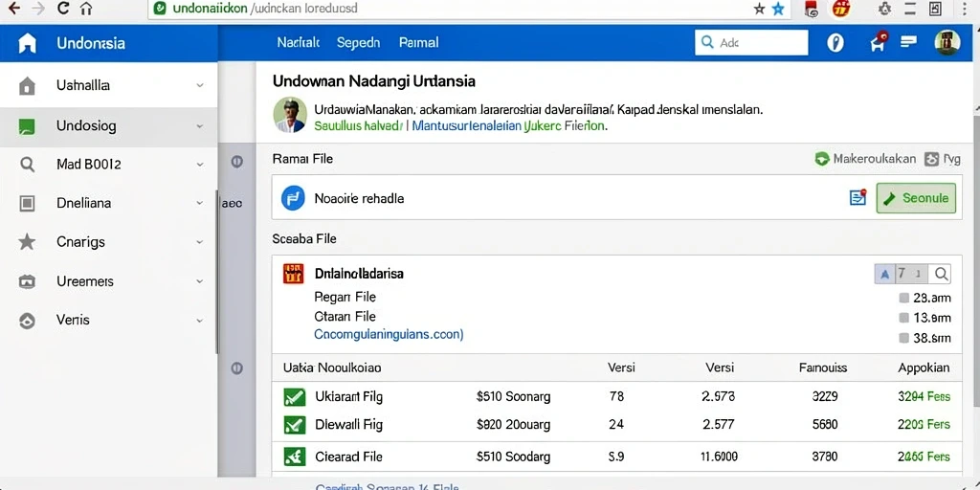Open the 2203 Fers link
980x490 pixels.
tap(924, 424)
